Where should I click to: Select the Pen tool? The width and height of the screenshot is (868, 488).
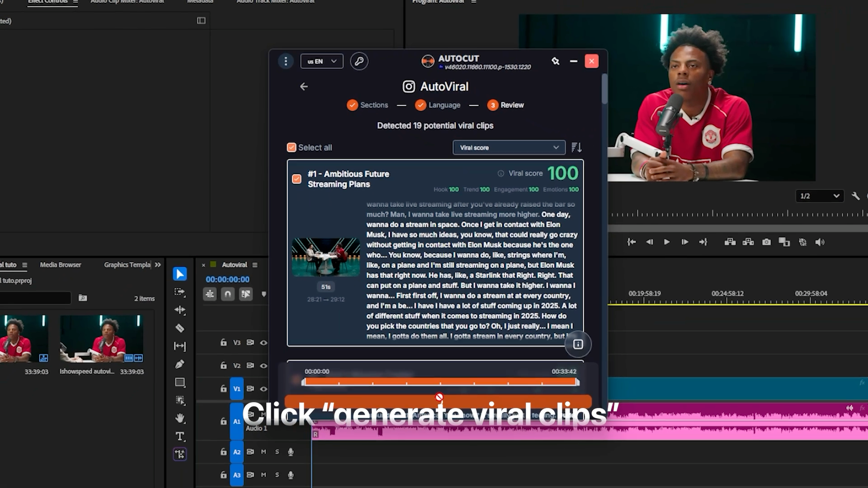click(179, 364)
